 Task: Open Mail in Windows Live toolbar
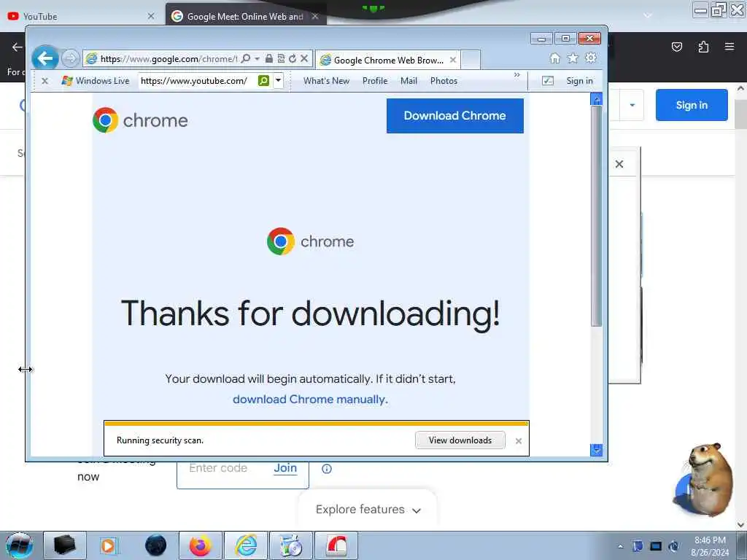click(x=409, y=81)
